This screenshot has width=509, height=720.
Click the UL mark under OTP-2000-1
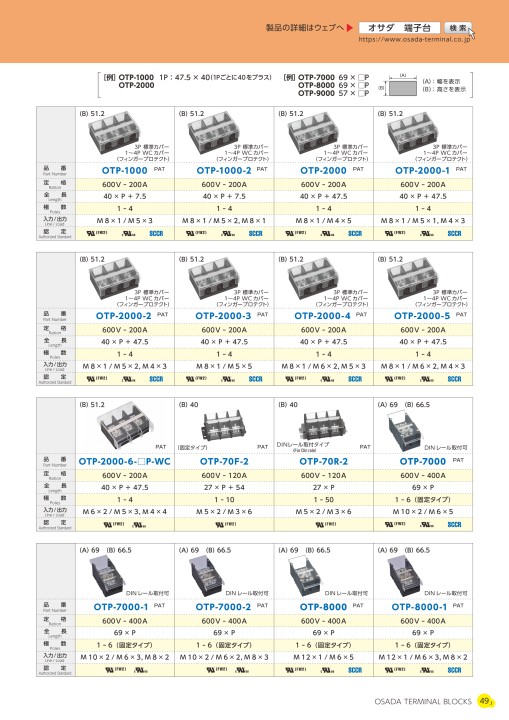(x=394, y=233)
